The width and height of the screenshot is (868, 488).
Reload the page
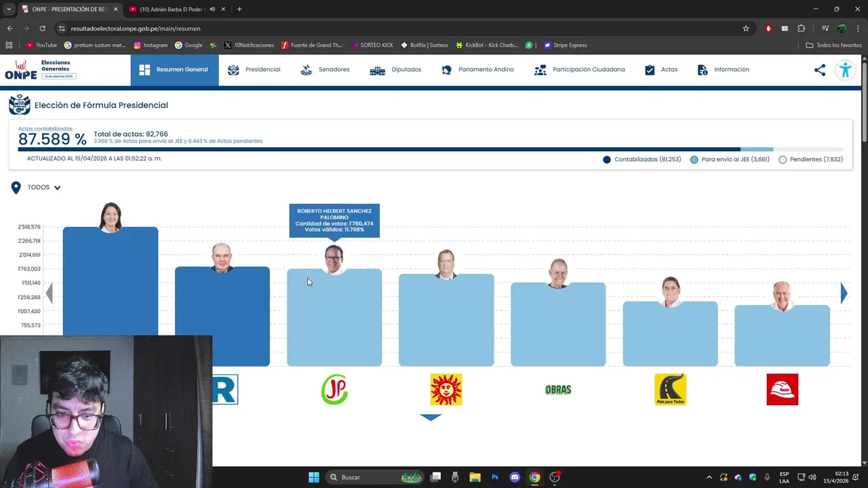(42, 28)
